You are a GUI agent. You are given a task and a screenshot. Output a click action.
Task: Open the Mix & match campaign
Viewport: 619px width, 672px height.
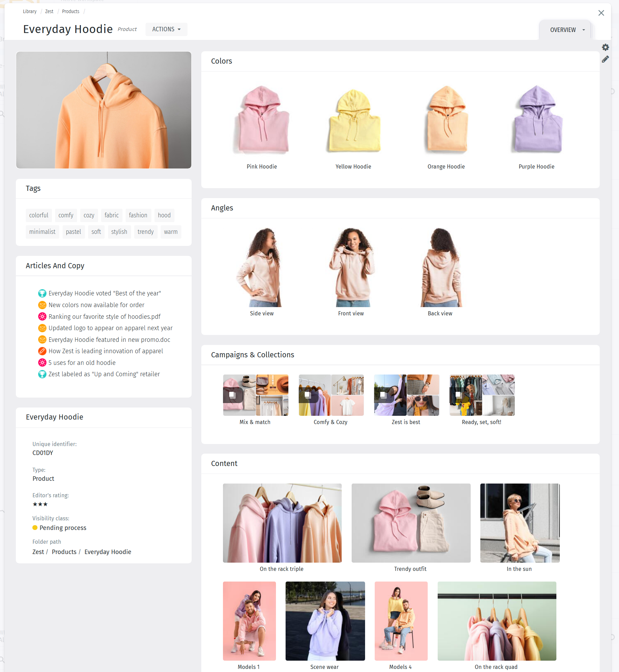(256, 395)
